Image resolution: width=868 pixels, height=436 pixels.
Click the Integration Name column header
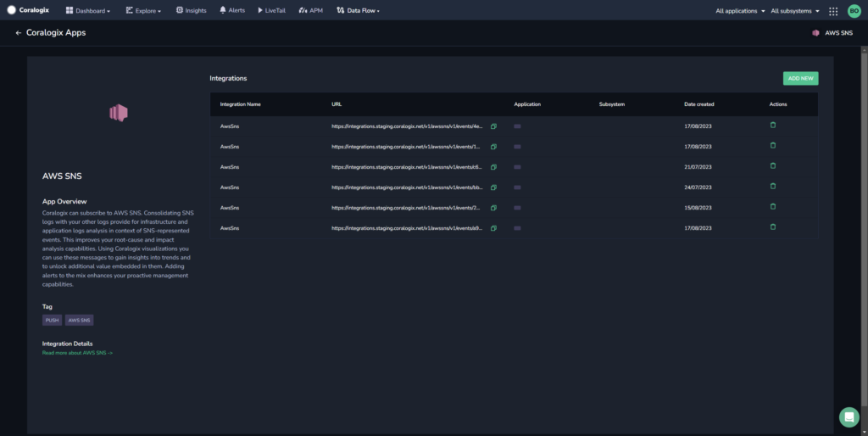pos(240,104)
